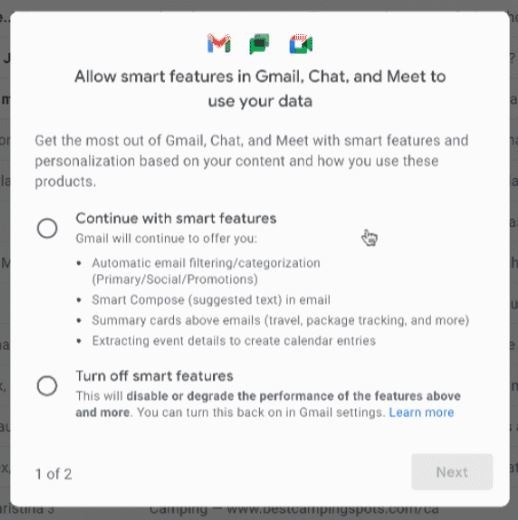518x520 pixels.
Task: Click the "1 of 2" step indicator
Action: point(54,474)
